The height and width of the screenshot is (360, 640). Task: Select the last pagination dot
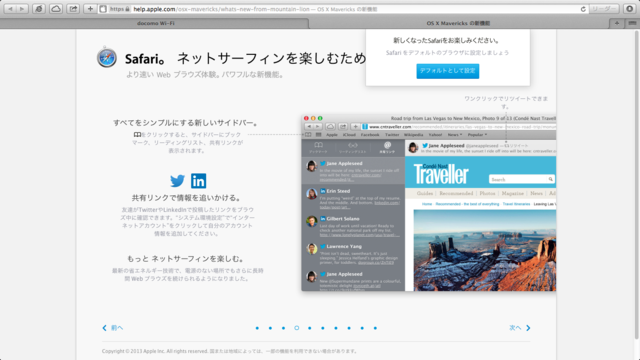click(375, 328)
